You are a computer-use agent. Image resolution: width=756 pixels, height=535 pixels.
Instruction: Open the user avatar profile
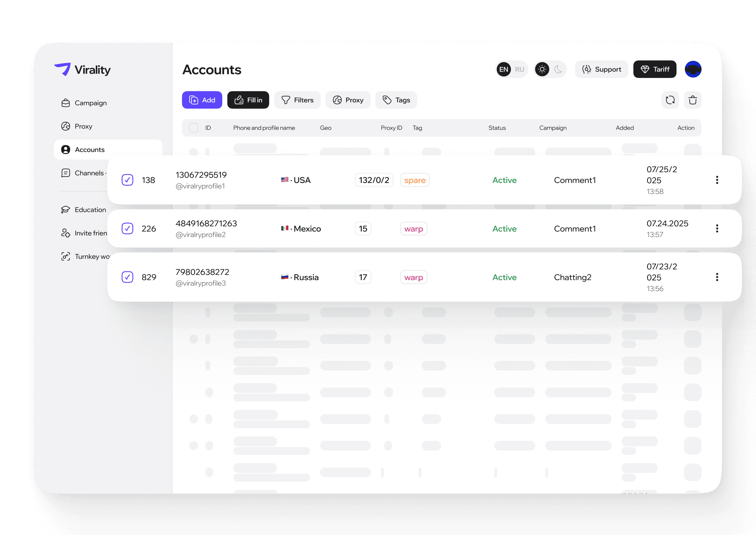[693, 69]
